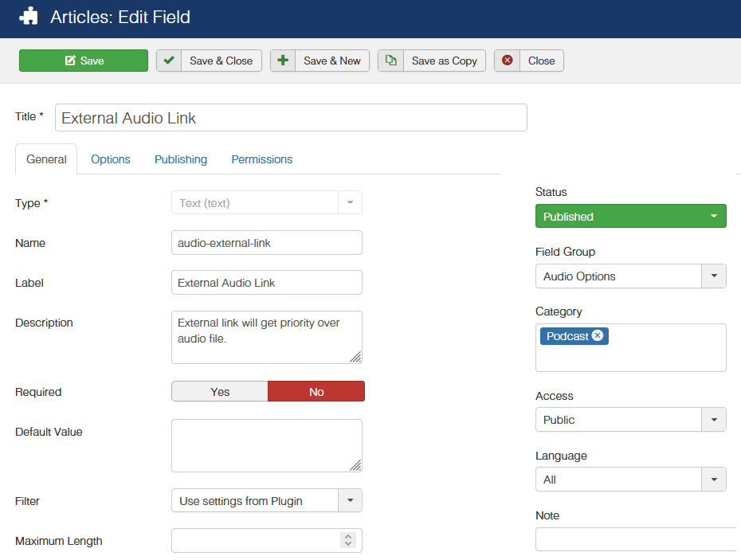Focus the Title input field
The height and width of the screenshot is (560, 741).
[x=291, y=118]
